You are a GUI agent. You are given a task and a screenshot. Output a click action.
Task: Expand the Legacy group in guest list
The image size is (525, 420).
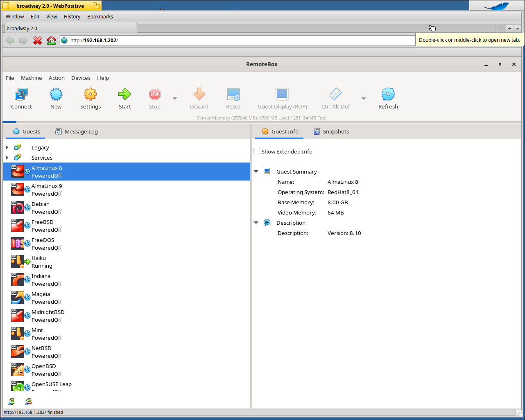point(6,147)
